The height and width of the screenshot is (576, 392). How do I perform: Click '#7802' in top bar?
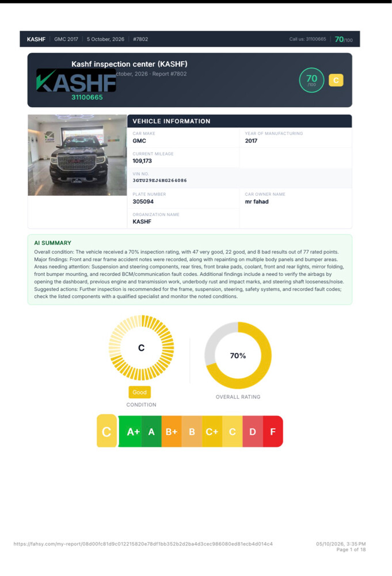pyautogui.click(x=140, y=39)
